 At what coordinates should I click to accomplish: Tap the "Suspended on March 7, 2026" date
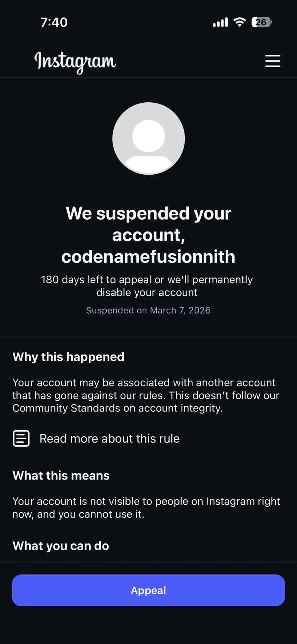(148, 310)
